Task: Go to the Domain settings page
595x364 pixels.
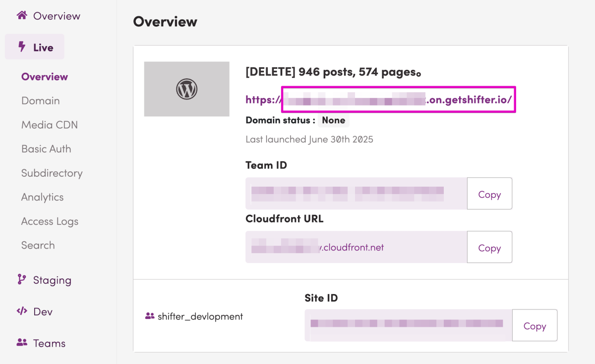Action: tap(41, 101)
